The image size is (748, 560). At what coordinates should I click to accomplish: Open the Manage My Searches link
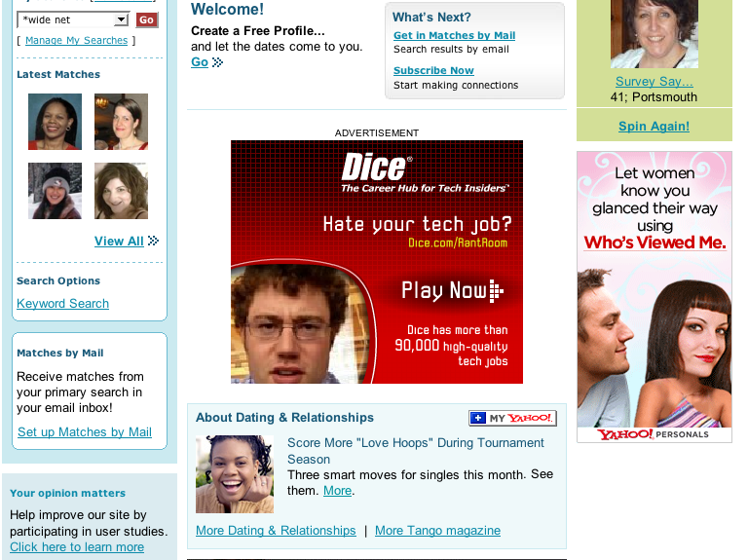tap(76, 41)
